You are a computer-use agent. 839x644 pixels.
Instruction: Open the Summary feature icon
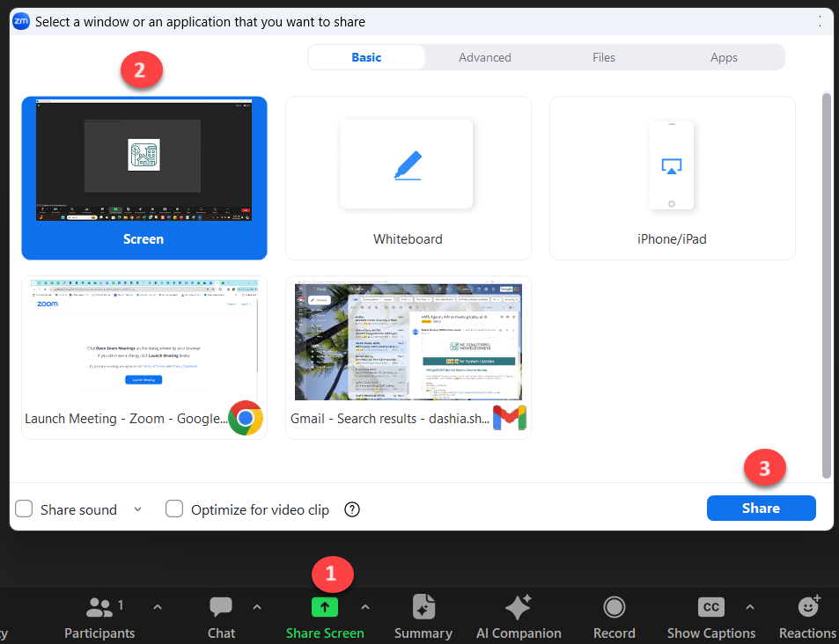(423, 606)
